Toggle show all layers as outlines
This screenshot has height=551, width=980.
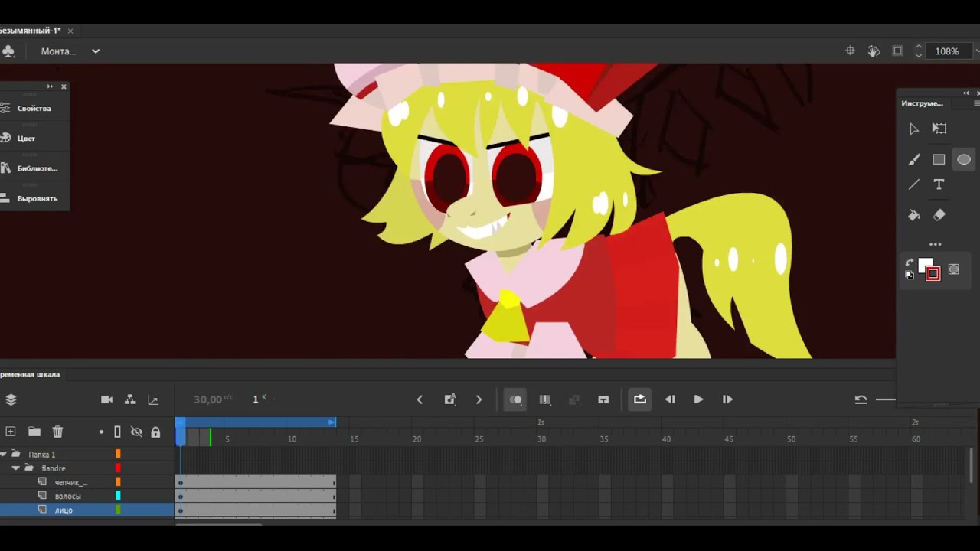point(117,432)
